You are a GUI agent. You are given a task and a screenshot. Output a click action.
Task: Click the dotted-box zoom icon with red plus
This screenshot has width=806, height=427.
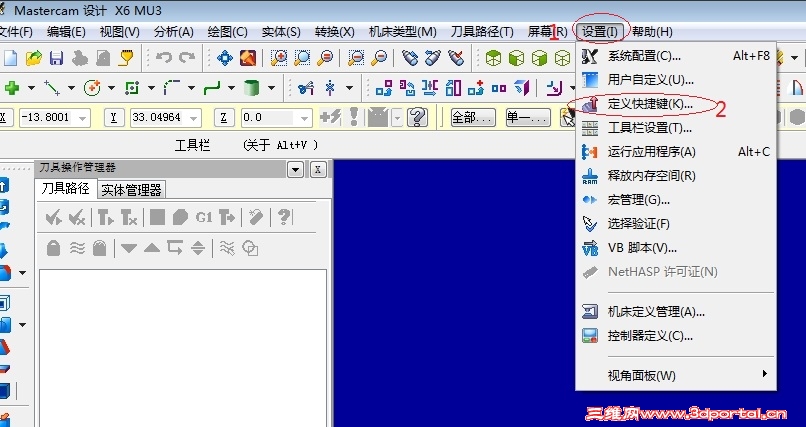(x=279, y=58)
